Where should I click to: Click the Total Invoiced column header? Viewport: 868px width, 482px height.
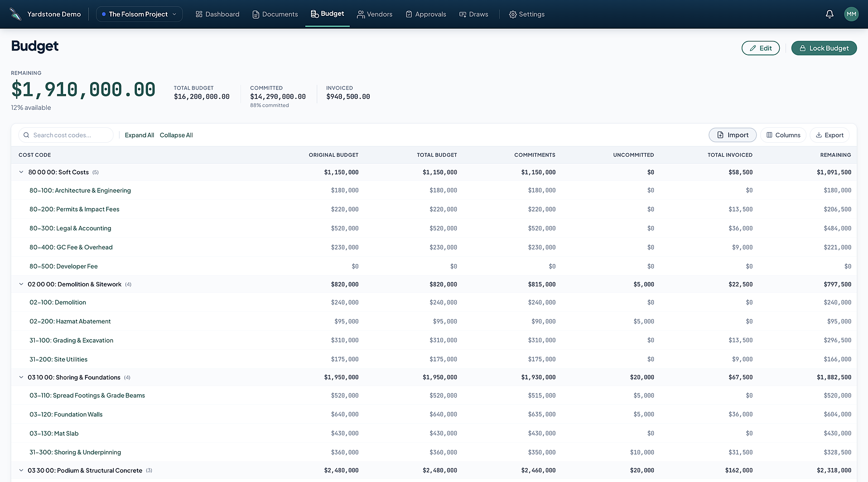[730, 155]
